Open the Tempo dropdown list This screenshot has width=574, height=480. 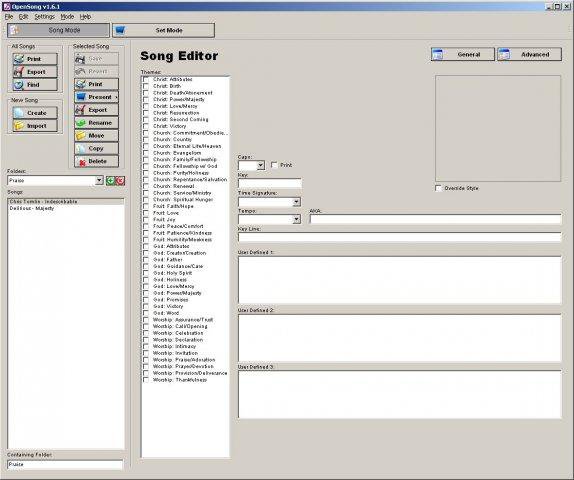tap(297, 219)
